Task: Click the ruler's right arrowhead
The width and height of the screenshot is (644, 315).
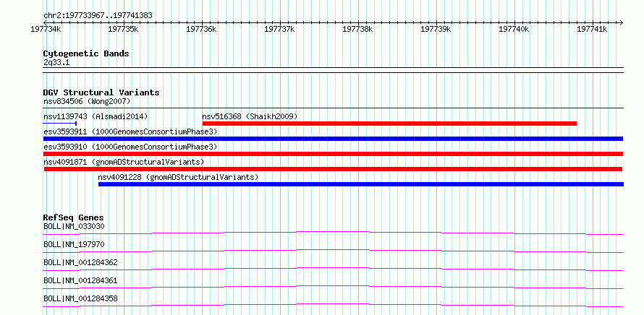Action: [621, 22]
